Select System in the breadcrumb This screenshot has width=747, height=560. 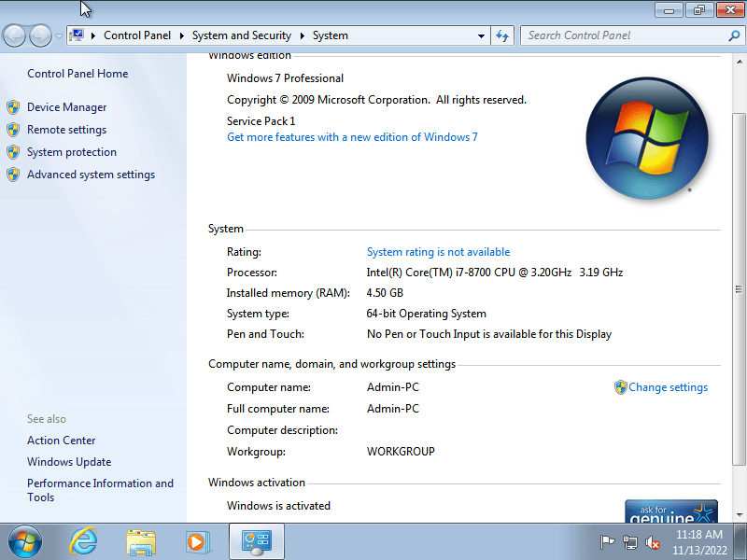tap(331, 35)
